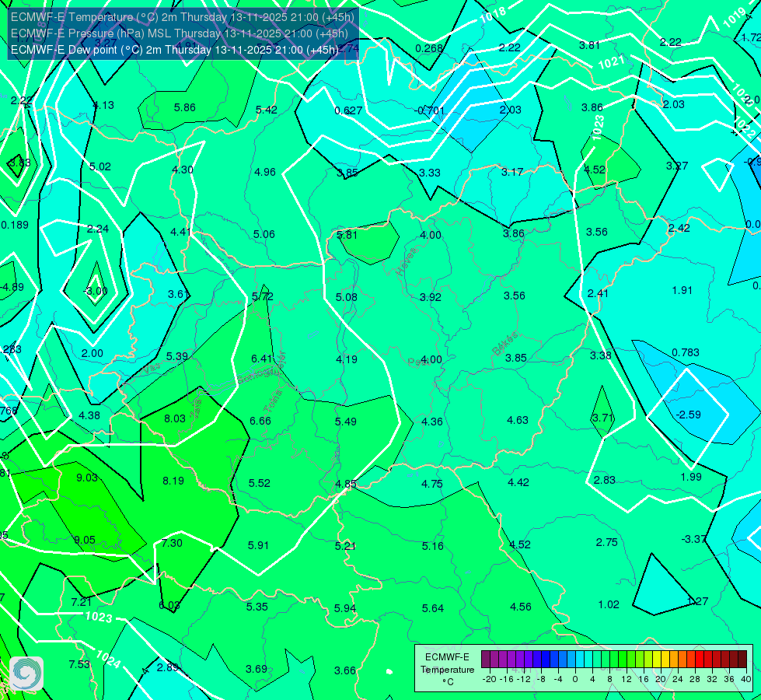This screenshot has height=700, width=761.
Task: Click the 4.85 value on the map
Action: (346, 485)
